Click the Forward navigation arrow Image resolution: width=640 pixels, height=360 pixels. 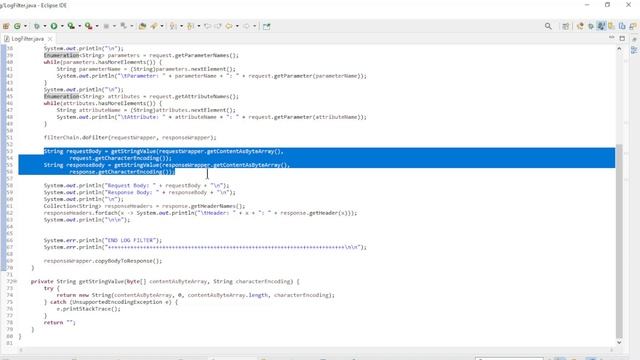click(x=247, y=26)
